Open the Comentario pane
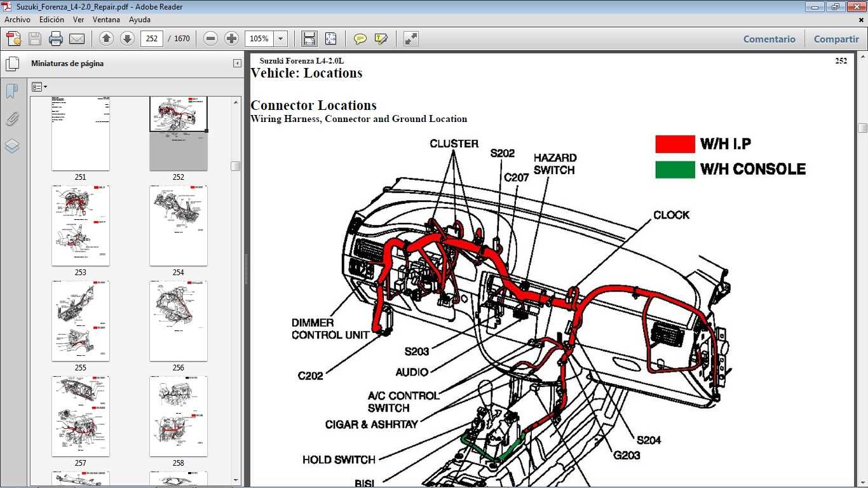The width and height of the screenshot is (868, 488). [770, 39]
